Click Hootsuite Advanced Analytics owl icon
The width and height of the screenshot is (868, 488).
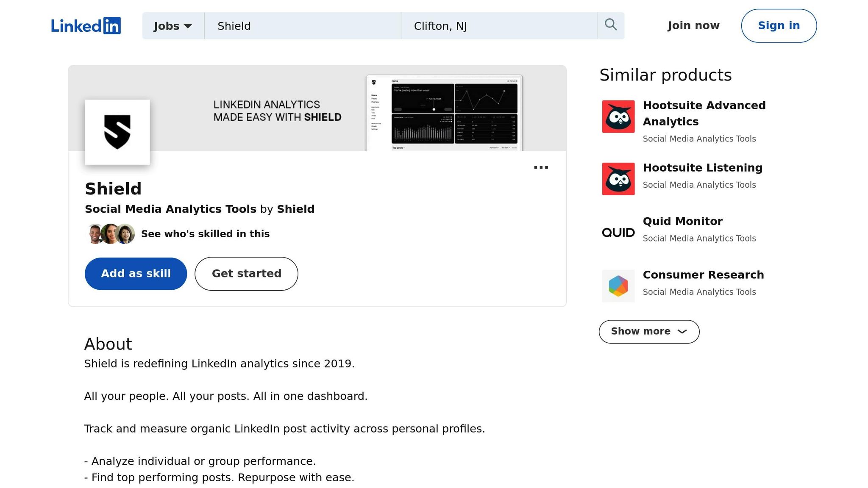tap(618, 116)
